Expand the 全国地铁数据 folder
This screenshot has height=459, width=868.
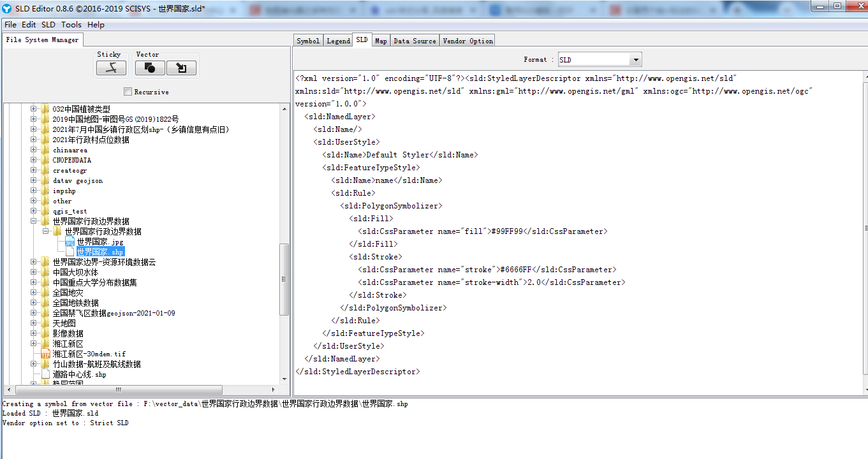34,303
